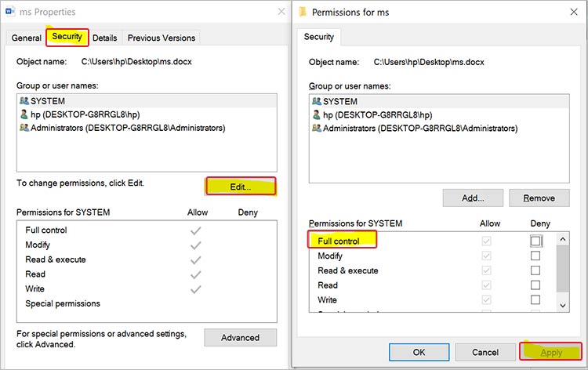Open the Advanced security settings
This screenshot has height=370, width=588.
coord(241,337)
